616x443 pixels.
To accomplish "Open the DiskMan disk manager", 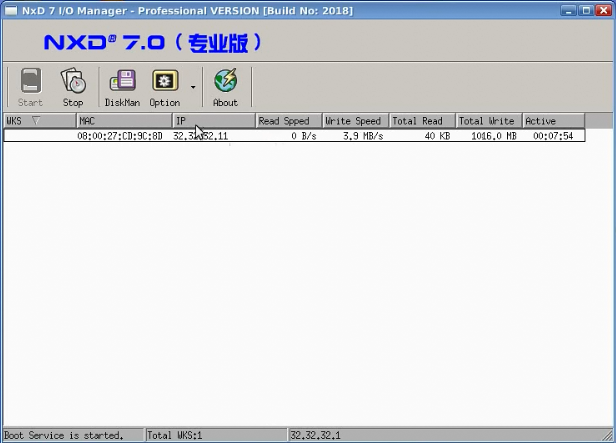I will pos(122,87).
